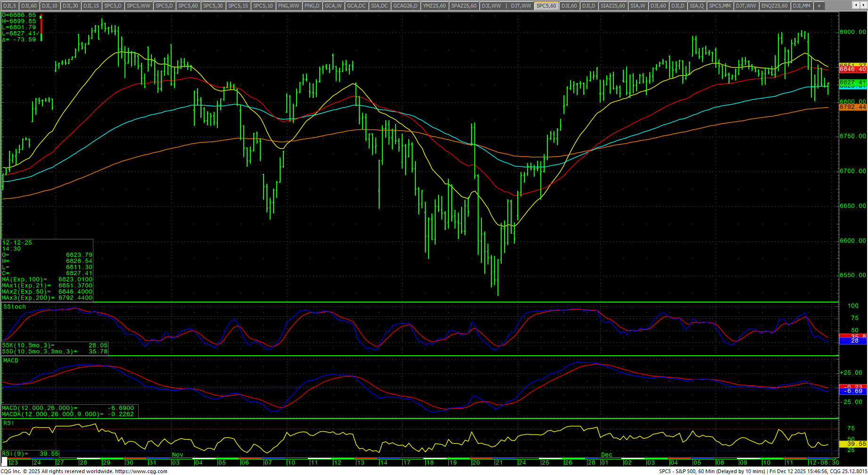Click the SStoch study label
The image size is (868, 475).
coord(15,307)
